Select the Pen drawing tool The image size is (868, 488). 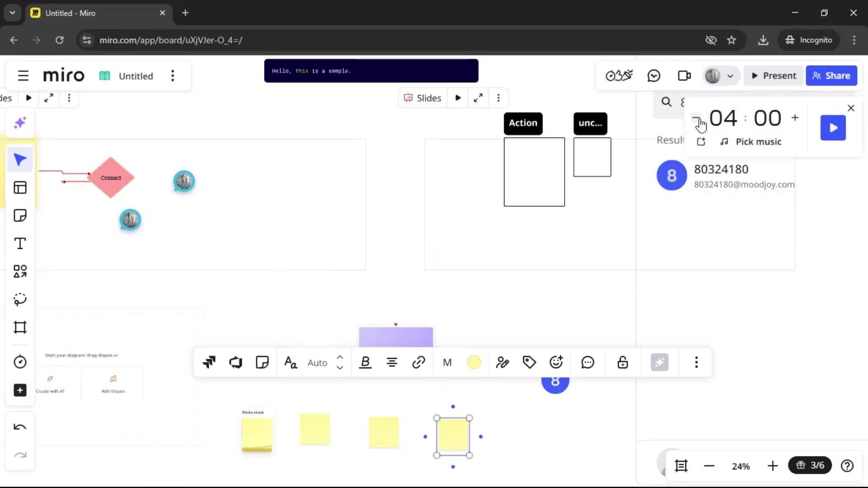pyautogui.click(x=20, y=299)
